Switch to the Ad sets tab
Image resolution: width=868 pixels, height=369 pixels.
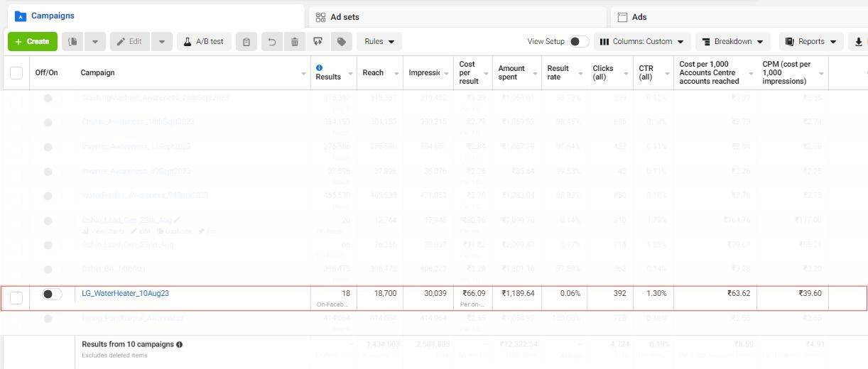coord(345,17)
